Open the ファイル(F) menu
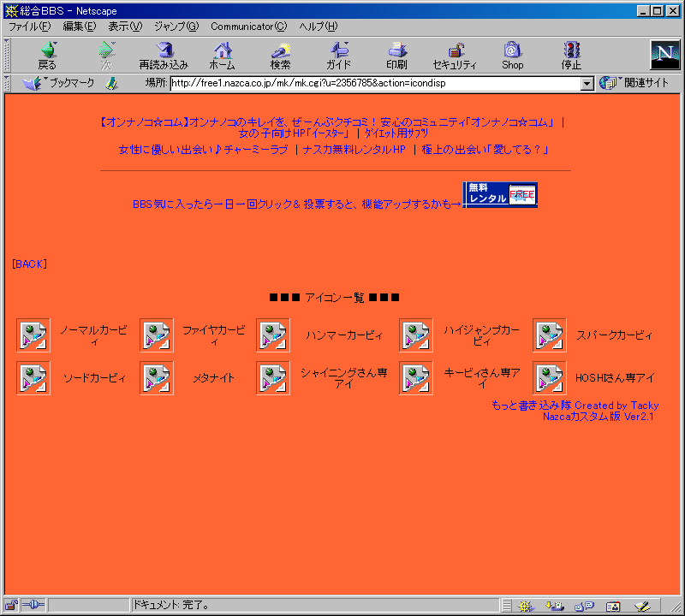Viewport: 685px width, 616px height. pos(30,27)
